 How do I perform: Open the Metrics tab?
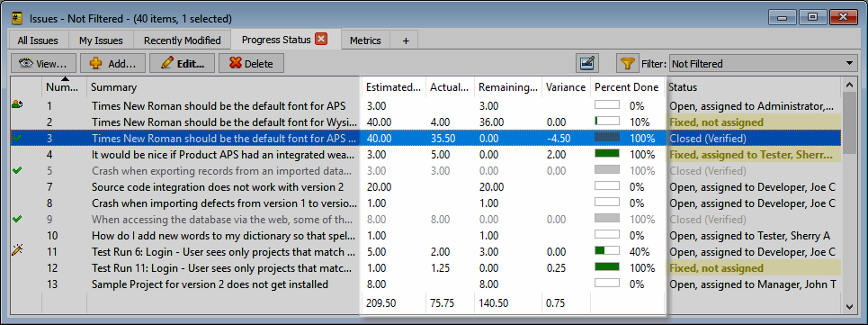click(x=365, y=41)
